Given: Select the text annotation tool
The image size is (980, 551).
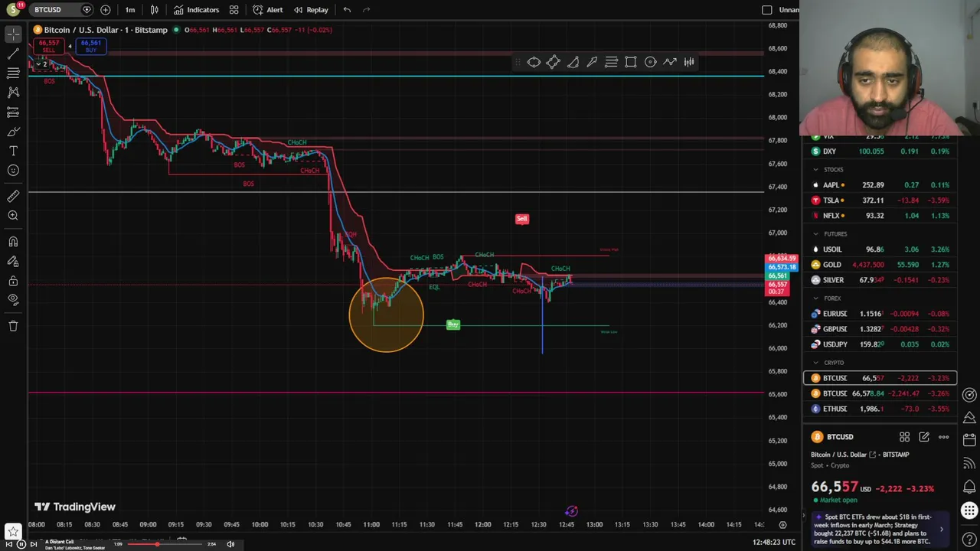Looking at the screenshot, I should [x=13, y=151].
